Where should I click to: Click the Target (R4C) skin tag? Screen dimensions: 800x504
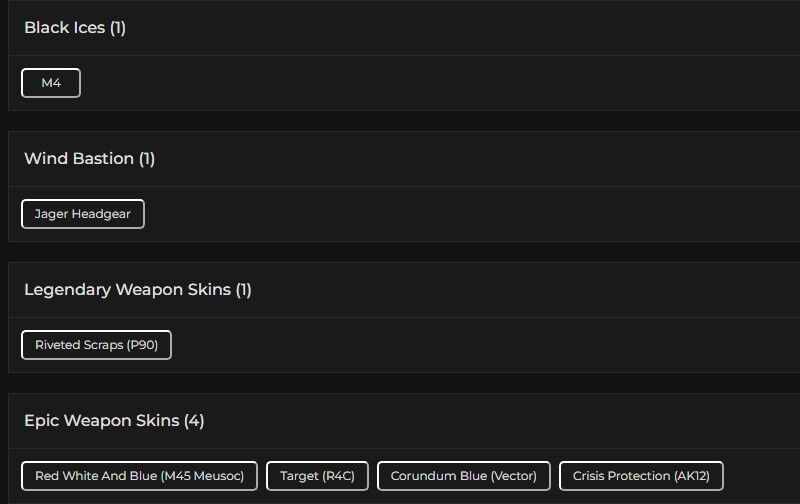(x=317, y=476)
